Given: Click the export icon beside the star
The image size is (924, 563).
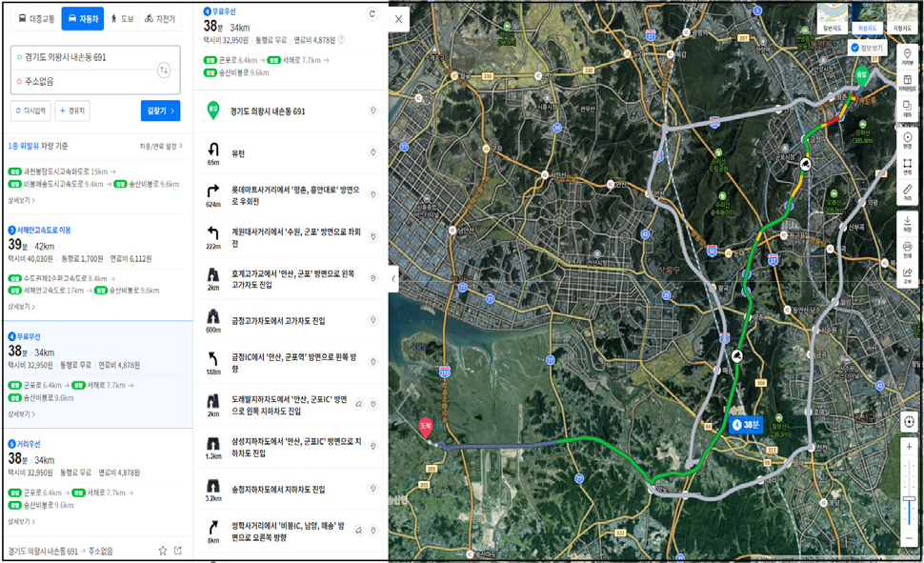Looking at the screenshot, I should [178, 550].
